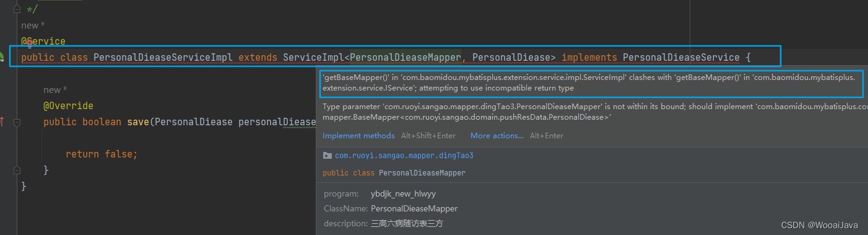Image resolution: width=868 pixels, height=235 pixels.
Task: Click the comment end '*/' line
Action: point(33,9)
